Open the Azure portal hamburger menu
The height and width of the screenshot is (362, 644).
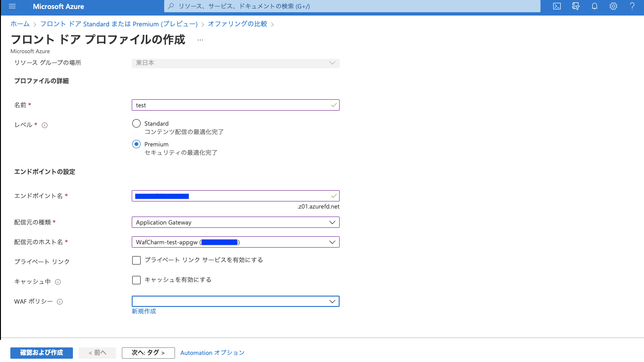coord(12,6)
